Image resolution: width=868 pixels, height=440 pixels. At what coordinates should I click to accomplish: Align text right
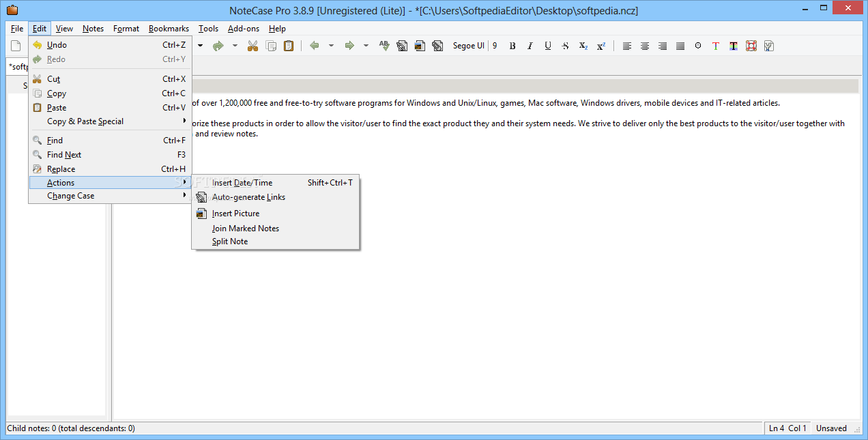[663, 46]
